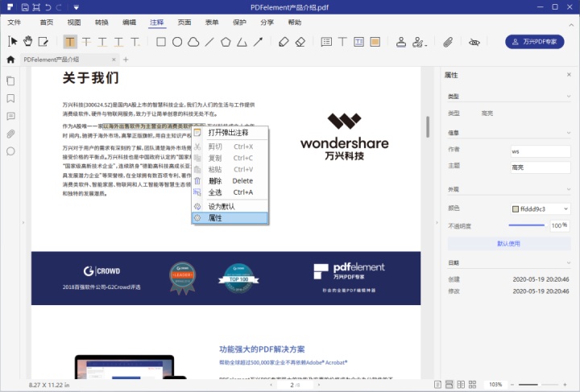
Task: Add a sticky Note comment
Action: click(326, 42)
